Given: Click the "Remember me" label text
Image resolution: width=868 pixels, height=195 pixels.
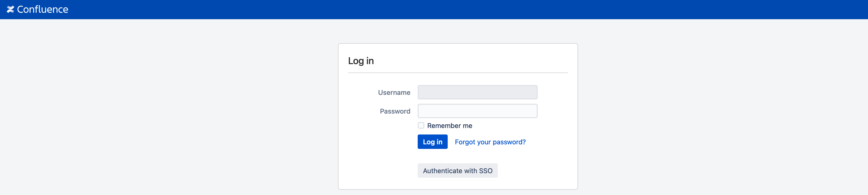Looking at the screenshot, I should [450, 126].
